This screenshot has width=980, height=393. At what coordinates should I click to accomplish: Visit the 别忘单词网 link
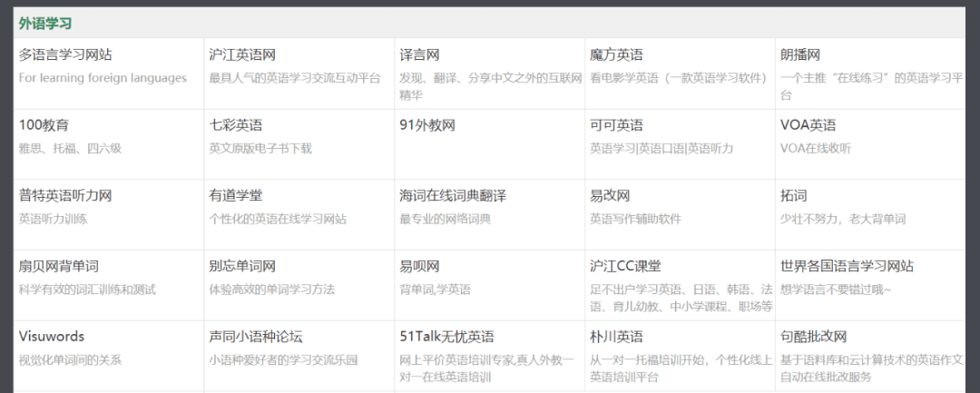[x=242, y=266]
